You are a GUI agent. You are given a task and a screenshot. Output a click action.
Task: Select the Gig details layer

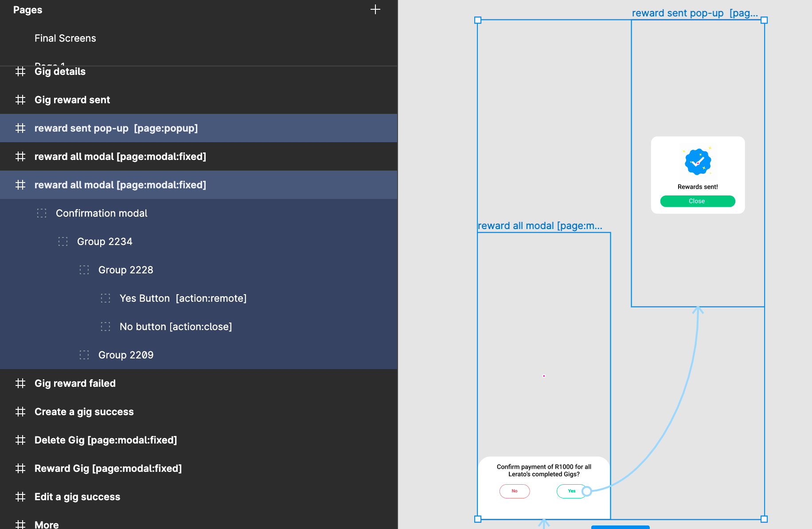coord(199,71)
